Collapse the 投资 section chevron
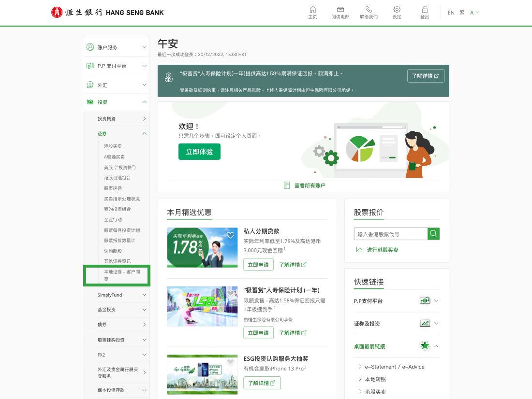The width and height of the screenshot is (532, 399). [144, 102]
